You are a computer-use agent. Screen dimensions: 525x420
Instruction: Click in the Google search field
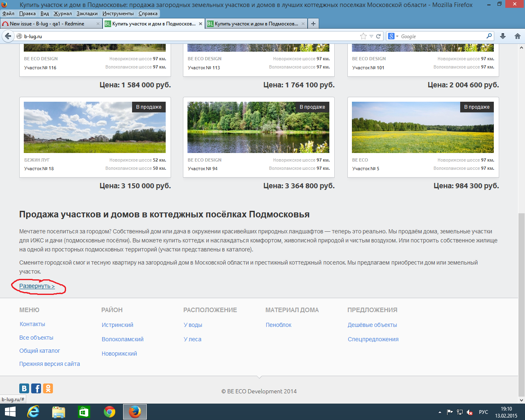[x=441, y=36]
